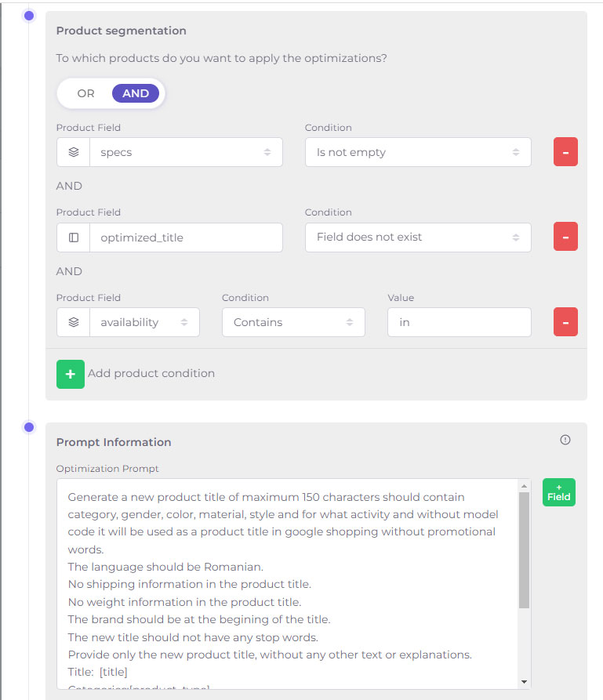
Task: Click the 'Add product condition' label
Action: point(151,373)
